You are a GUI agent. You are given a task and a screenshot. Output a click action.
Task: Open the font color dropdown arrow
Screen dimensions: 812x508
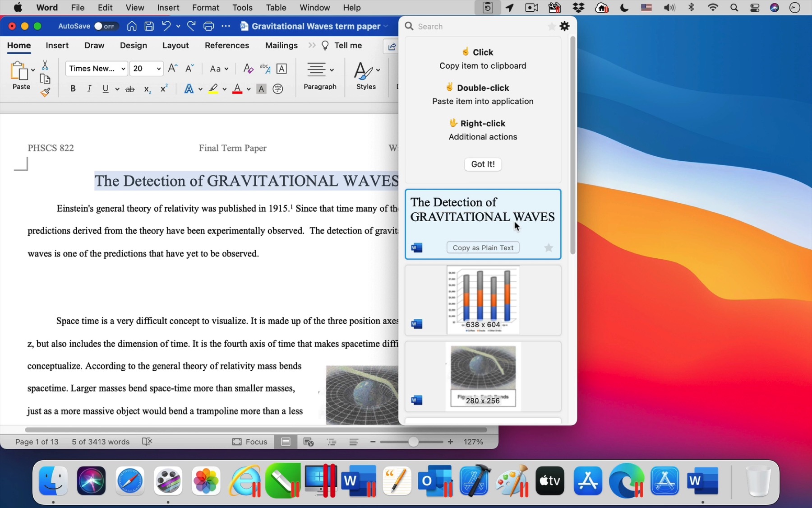(248, 89)
